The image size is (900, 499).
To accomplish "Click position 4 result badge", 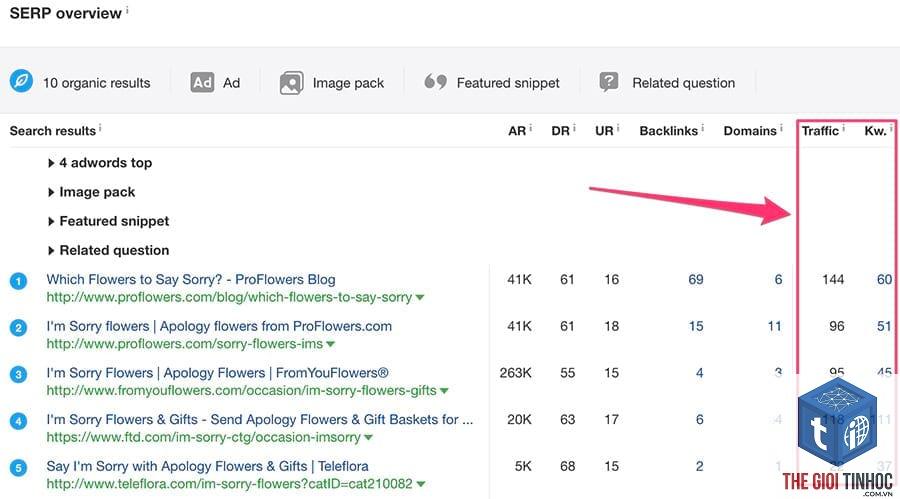I will click(18, 421).
